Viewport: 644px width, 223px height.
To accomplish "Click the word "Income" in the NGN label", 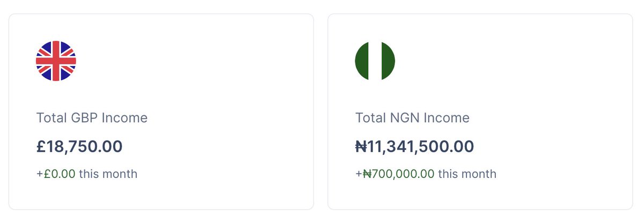I will click(x=447, y=118).
